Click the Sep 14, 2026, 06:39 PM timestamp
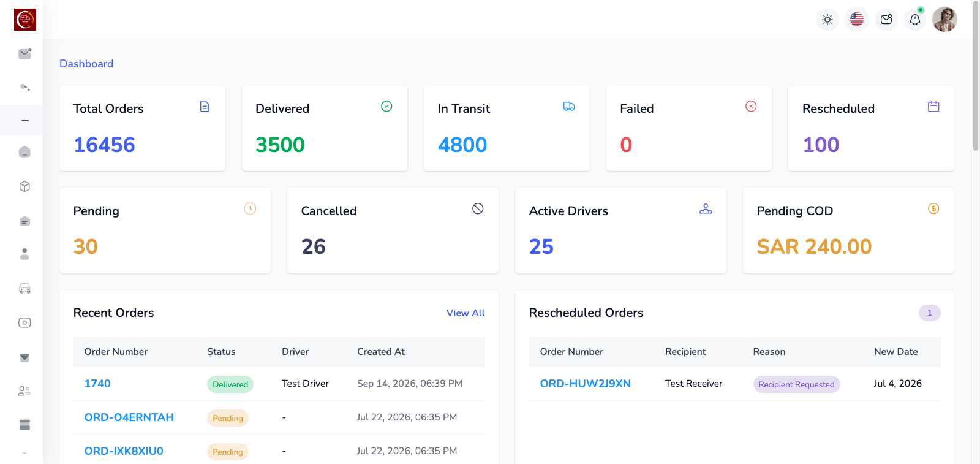The height and width of the screenshot is (464, 980). click(410, 384)
